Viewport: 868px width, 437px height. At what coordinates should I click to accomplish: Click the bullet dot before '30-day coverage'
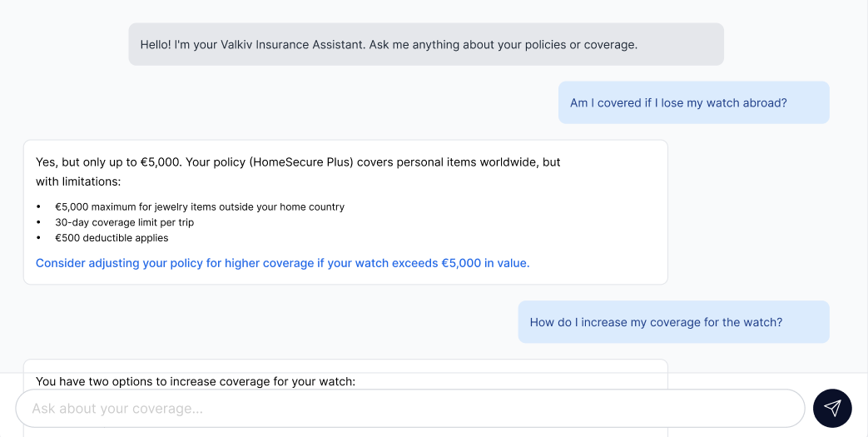coord(39,223)
